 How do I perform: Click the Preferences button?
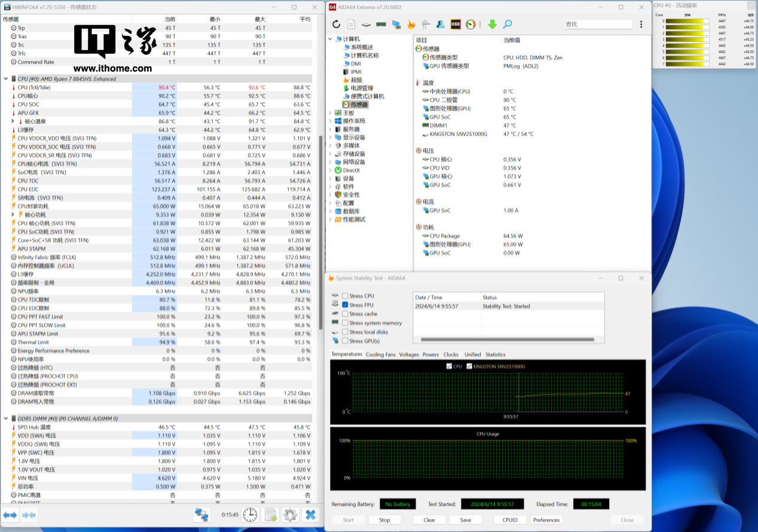point(546,520)
